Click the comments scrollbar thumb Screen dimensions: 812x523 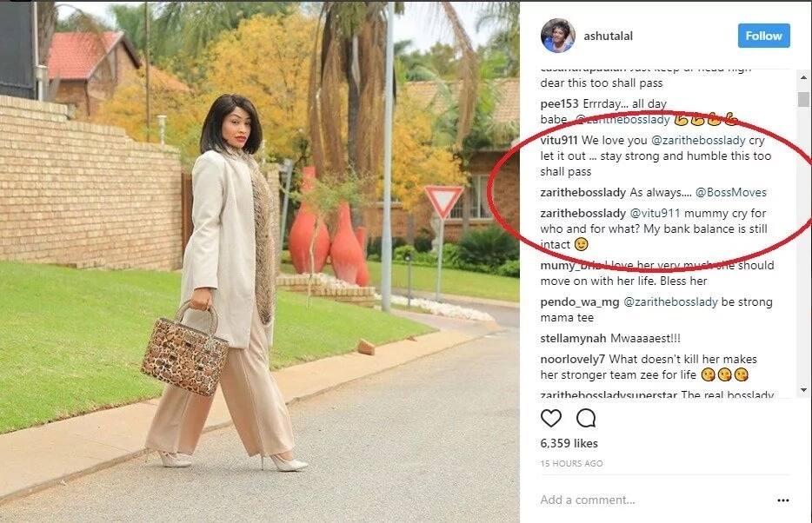(803, 99)
